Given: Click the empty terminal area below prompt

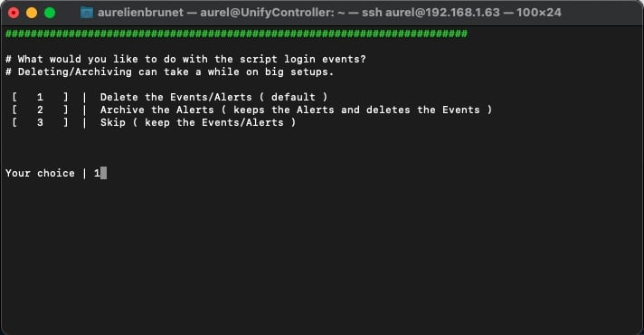Looking at the screenshot, I should [x=322, y=254].
